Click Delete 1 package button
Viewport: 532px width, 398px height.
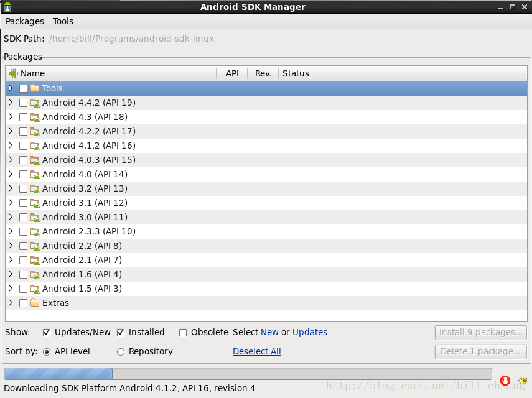[481, 351]
